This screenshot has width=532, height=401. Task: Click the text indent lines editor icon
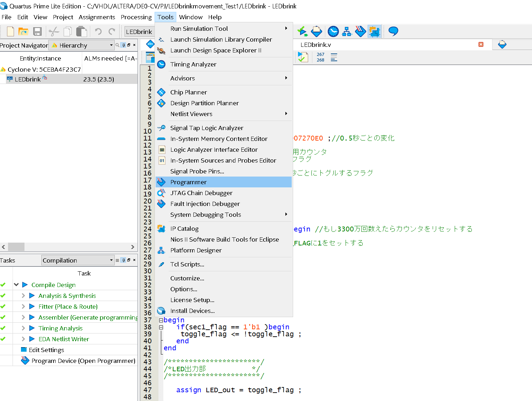pyautogui.click(x=334, y=57)
